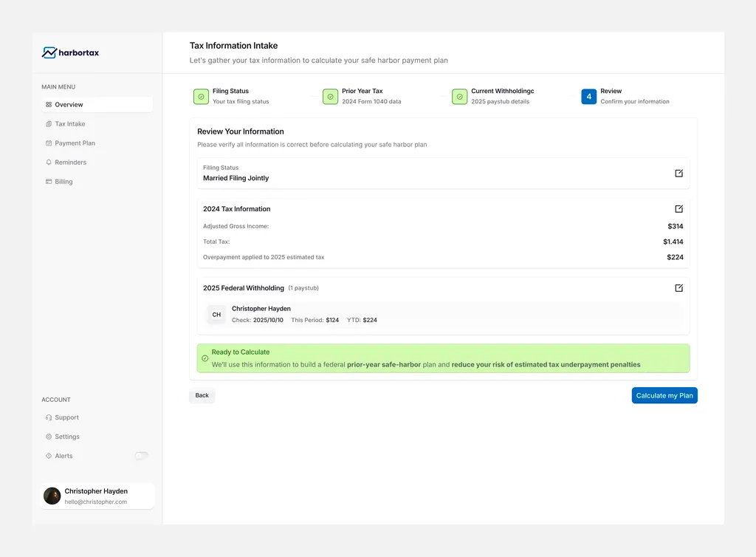The image size is (756, 557).
Task: Edit the Filing Status section
Action: (679, 173)
